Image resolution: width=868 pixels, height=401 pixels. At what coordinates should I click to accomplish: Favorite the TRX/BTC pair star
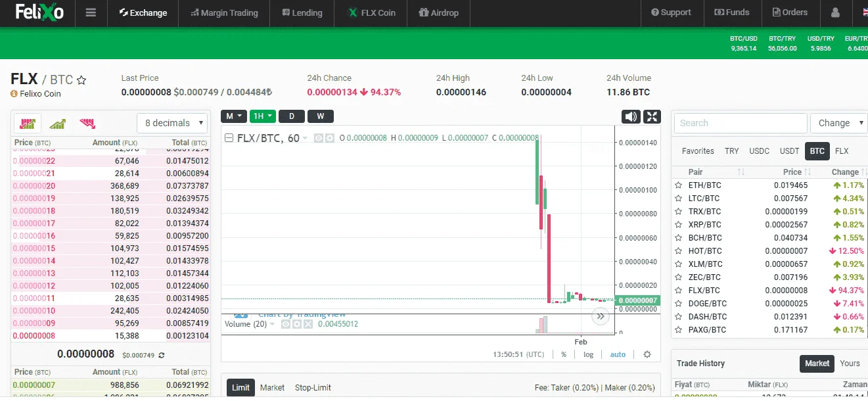[x=679, y=212]
